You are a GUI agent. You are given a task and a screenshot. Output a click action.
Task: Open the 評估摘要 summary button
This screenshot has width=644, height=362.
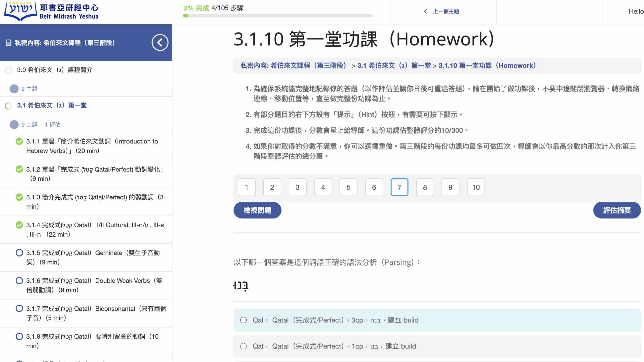pos(617,210)
